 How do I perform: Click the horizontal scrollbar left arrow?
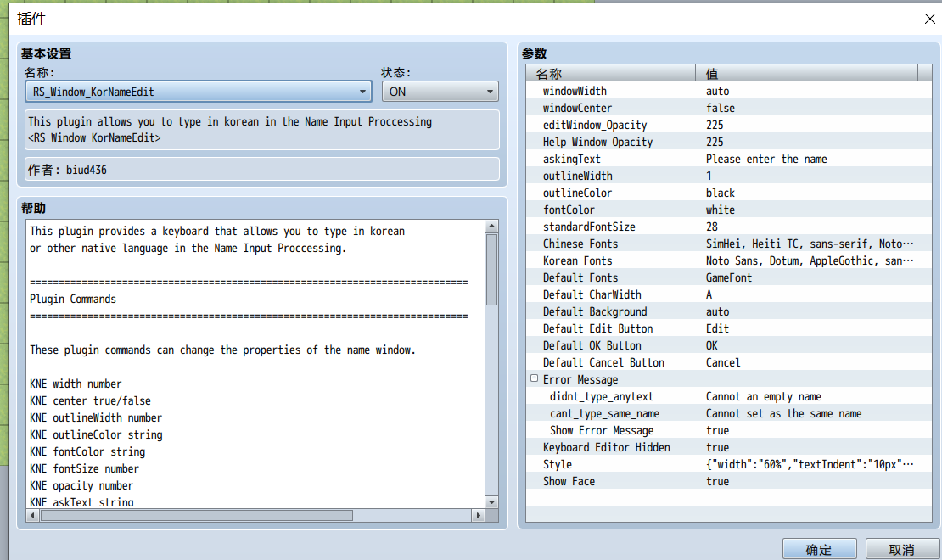point(33,515)
